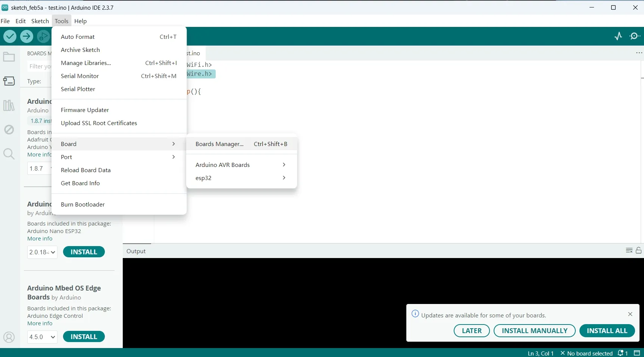Click the LATER button in notification
Screen dimensions: 644x357
click(472, 330)
